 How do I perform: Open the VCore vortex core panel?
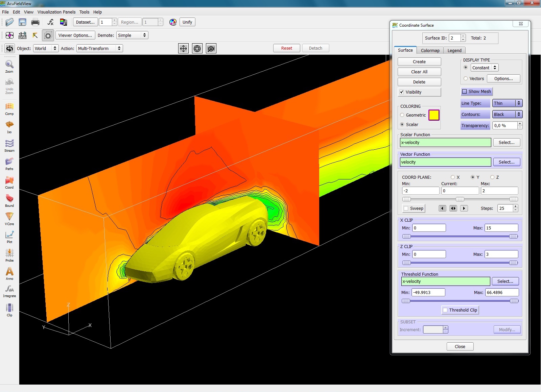[9, 219]
